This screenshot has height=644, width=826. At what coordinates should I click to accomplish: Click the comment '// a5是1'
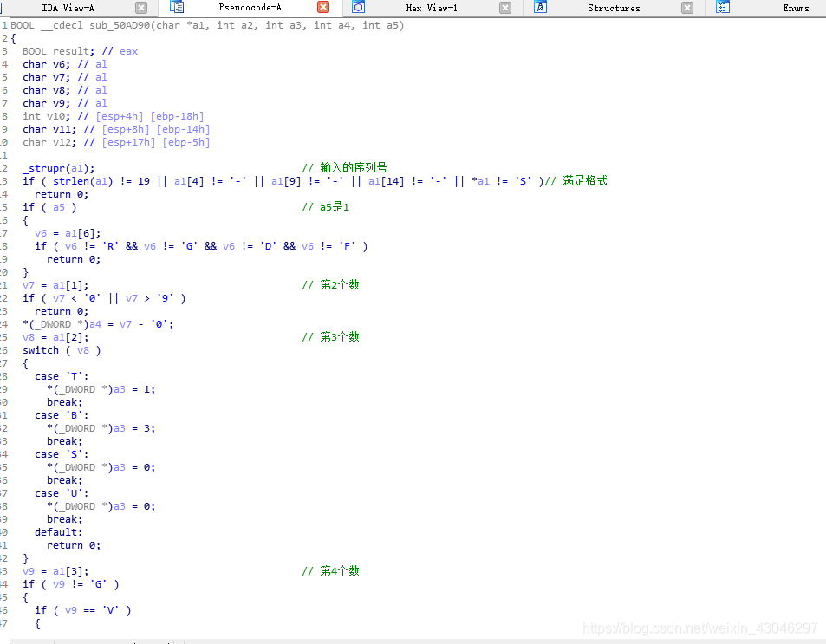pyautogui.click(x=326, y=207)
